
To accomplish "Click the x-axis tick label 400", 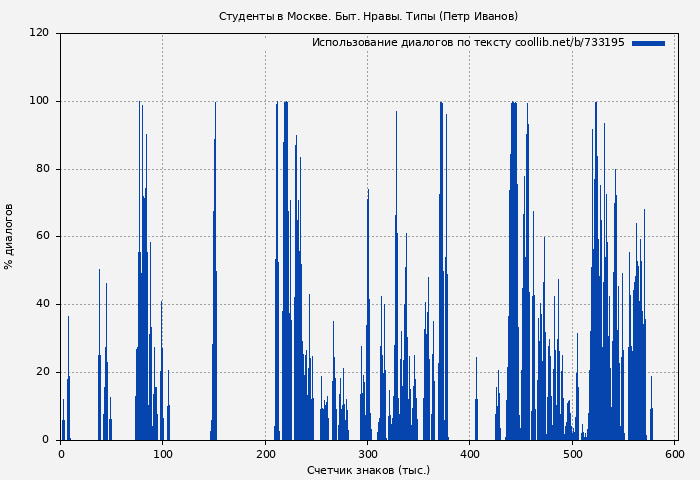I will point(470,454).
